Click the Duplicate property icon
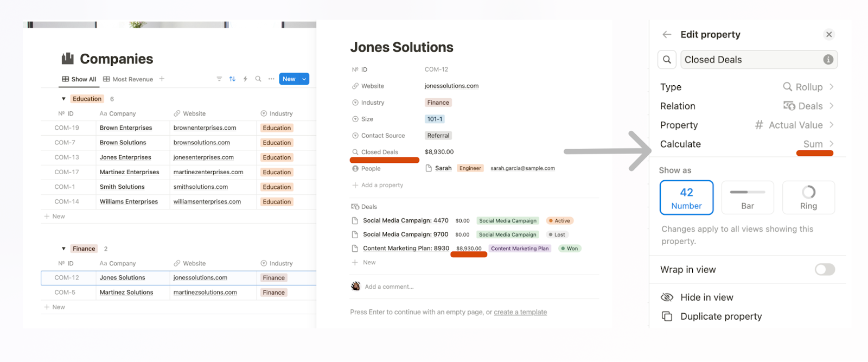Viewport: 868px width, 362px height. (667, 316)
